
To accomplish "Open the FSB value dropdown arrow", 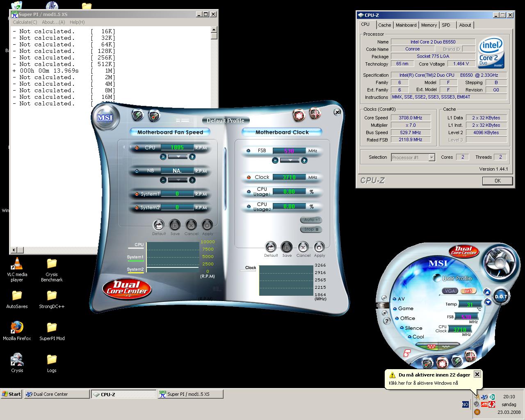I will pyautogui.click(x=290, y=160).
